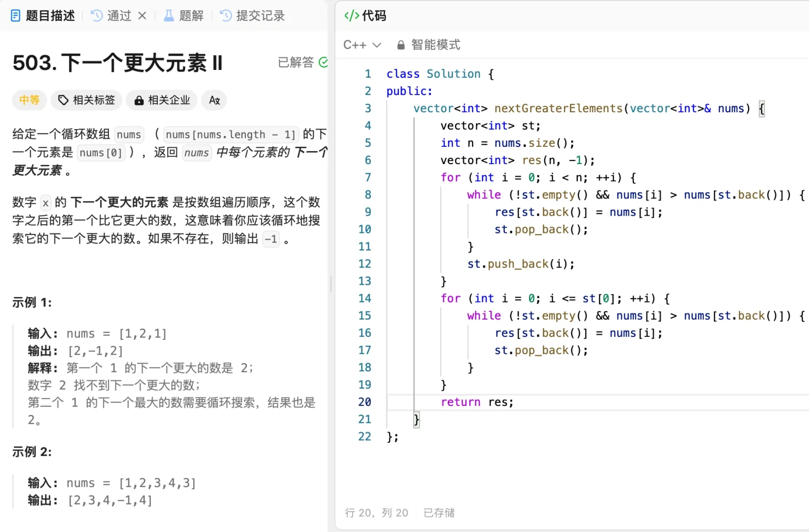Click the 'return res;' line in code editor
Screen dimensions: 809x532
(x=477, y=402)
